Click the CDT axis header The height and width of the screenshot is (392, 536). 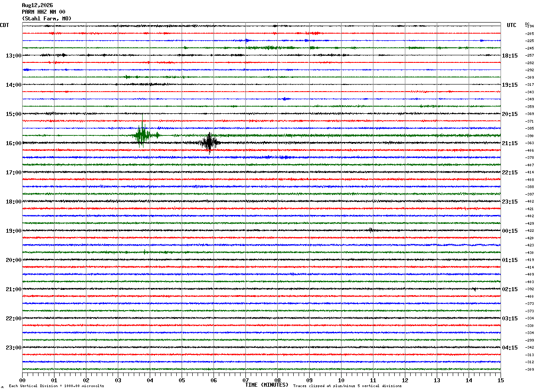tap(4, 25)
